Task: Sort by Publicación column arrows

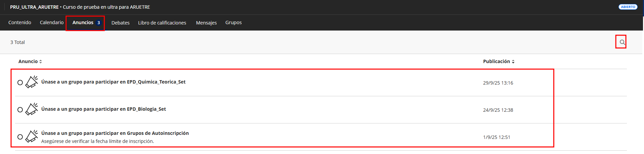Action: (x=513, y=62)
